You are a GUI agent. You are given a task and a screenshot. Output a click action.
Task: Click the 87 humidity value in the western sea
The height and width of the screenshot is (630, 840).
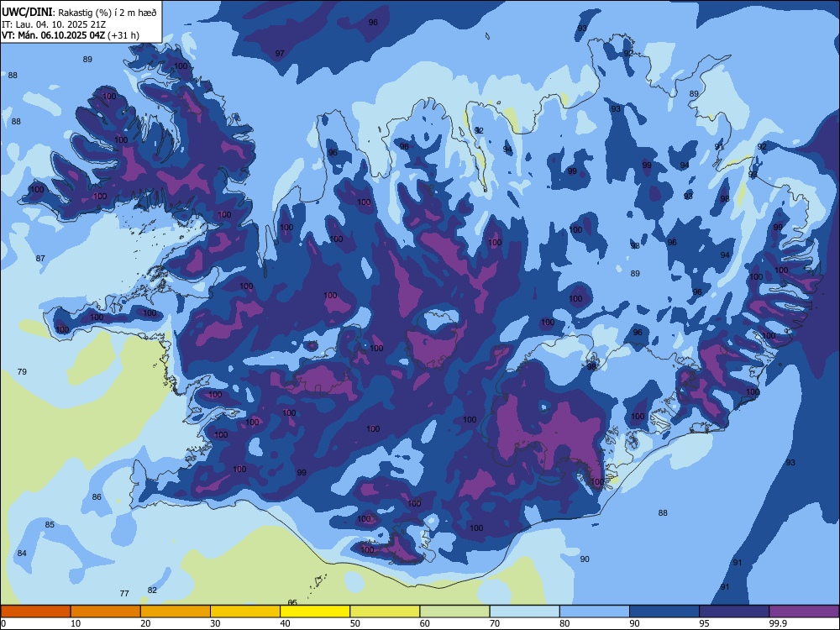tap(40, 258)
